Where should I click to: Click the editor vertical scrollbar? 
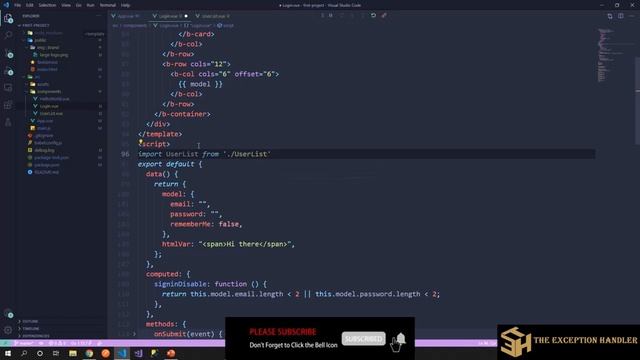tap(637, 101)
